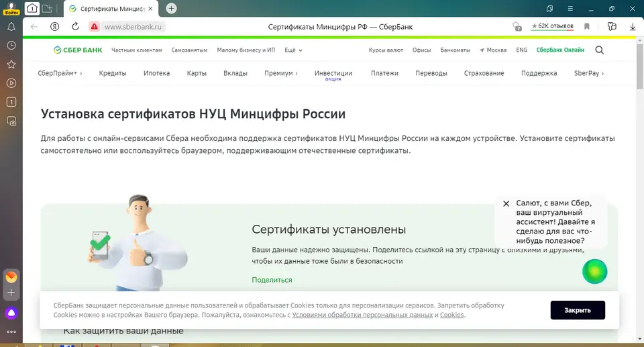Click the www.sberbank.ru address field
This screenshot has width=644, height=347.
(x=133, y=27)
